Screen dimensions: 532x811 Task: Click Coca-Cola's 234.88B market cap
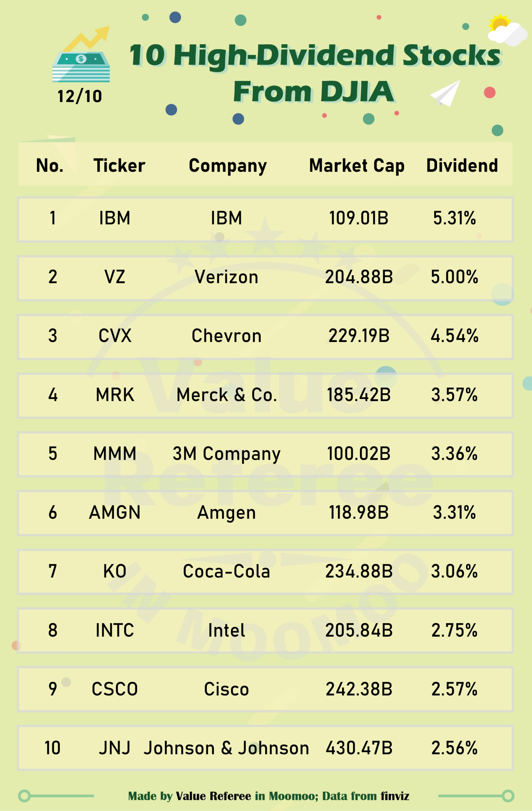pyautogui.click(x=359, y=571)
